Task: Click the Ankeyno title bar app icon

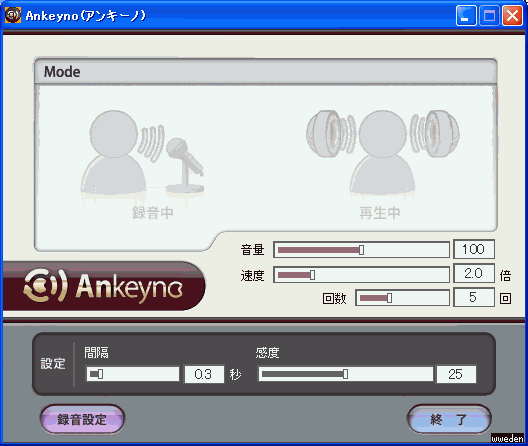Action: (13, 15)
